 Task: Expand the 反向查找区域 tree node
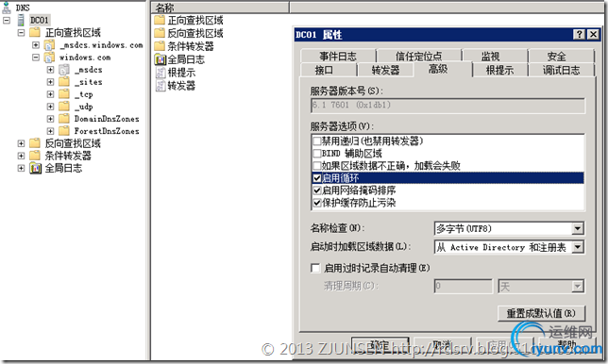tap(21, 143)
